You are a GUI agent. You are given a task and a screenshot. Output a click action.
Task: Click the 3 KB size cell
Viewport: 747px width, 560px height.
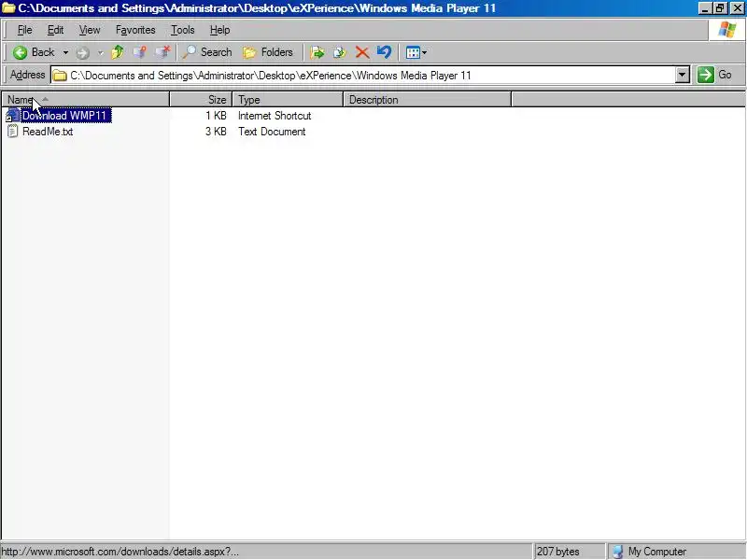click(216, 132)
